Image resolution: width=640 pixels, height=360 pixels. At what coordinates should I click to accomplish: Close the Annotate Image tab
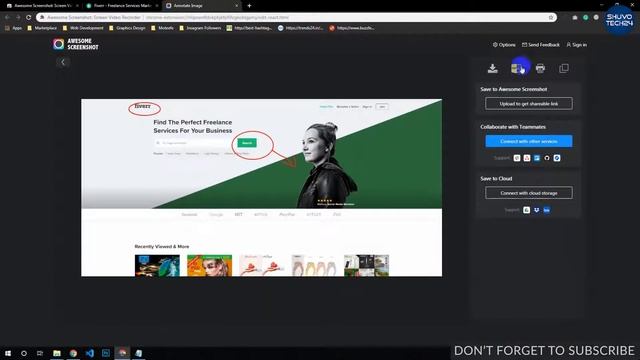tap(236, 6)
